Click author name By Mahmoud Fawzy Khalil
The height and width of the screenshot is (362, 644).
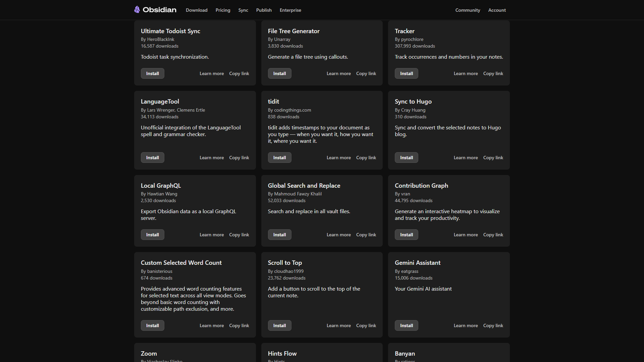tap(295, 194)
